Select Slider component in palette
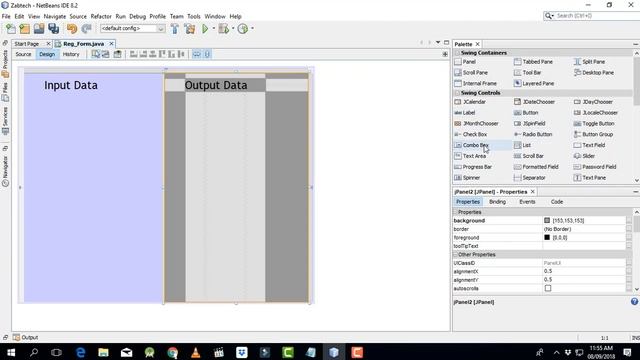The image size is (640, 360). point(584,156)
